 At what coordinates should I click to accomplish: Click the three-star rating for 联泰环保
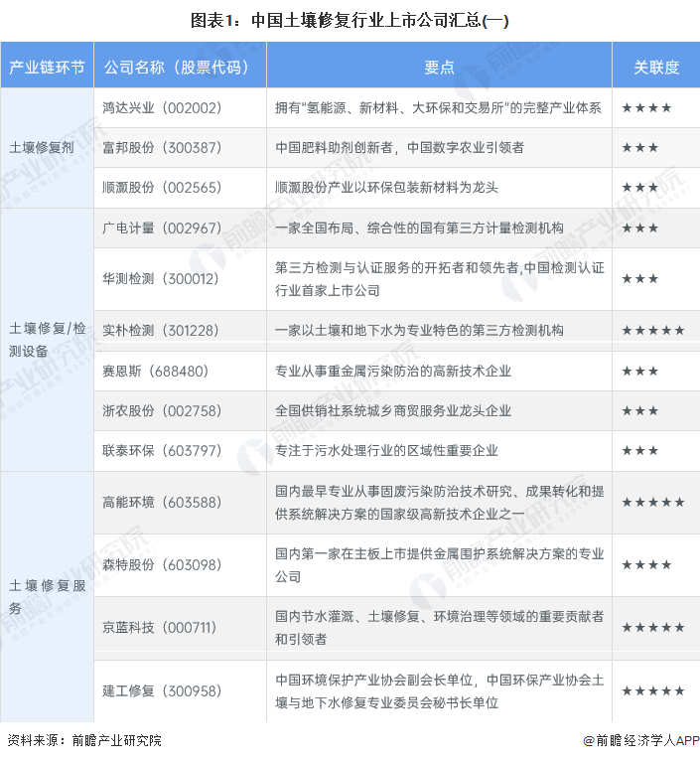[x=639, y=451]
